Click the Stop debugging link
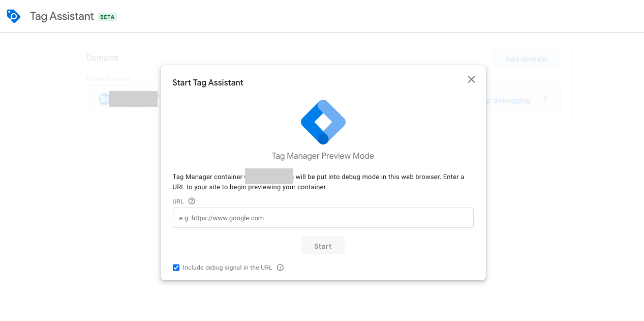This screenshot has height=321, width=644. pos(508,100)
